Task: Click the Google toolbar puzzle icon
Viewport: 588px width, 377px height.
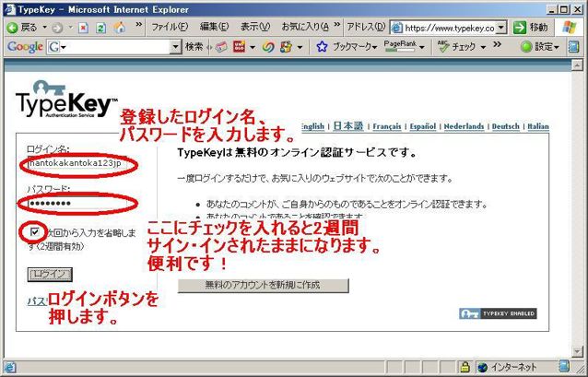Action: pyautogui.click(x=286, y=47)
